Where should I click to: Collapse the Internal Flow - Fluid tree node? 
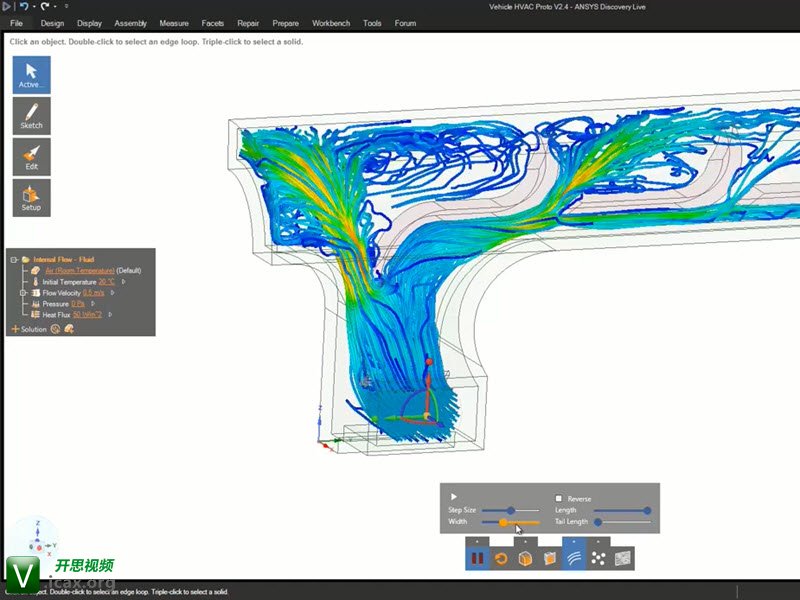coord(14,259)
